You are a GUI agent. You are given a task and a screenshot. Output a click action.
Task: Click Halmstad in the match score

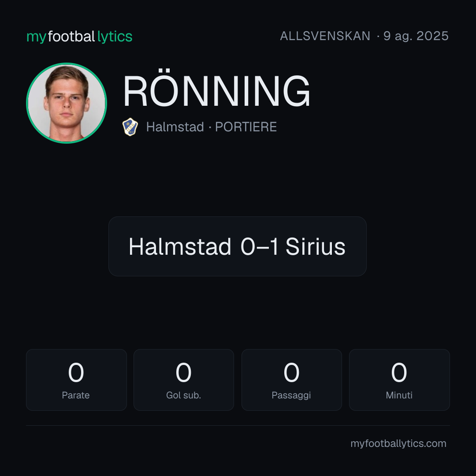[x=180, y=246]
